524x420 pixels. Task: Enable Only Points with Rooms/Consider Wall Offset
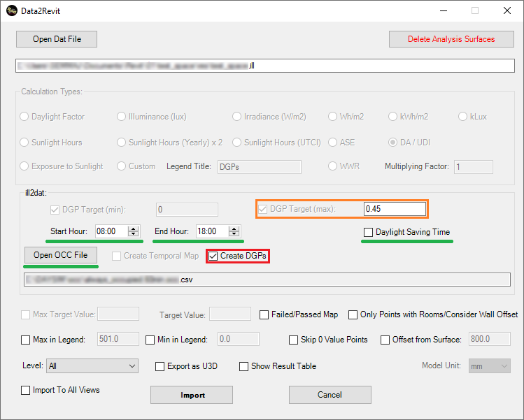click(353, 314)
